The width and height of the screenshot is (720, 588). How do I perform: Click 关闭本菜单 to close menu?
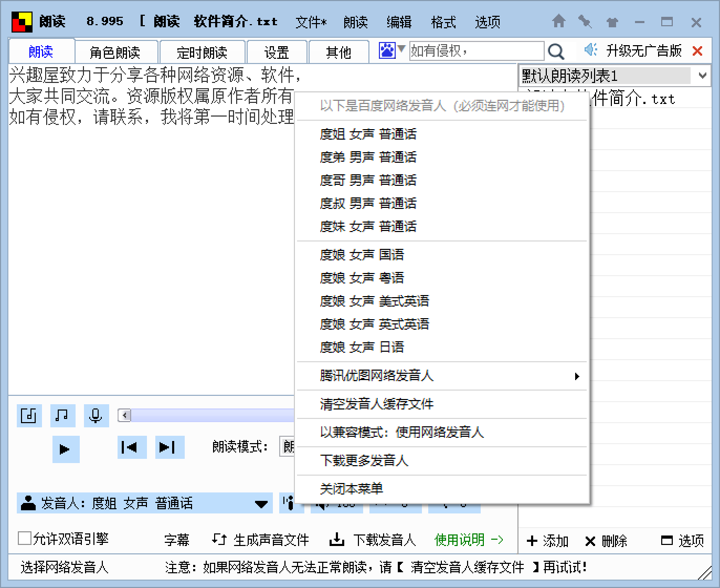tap(442, 489)
